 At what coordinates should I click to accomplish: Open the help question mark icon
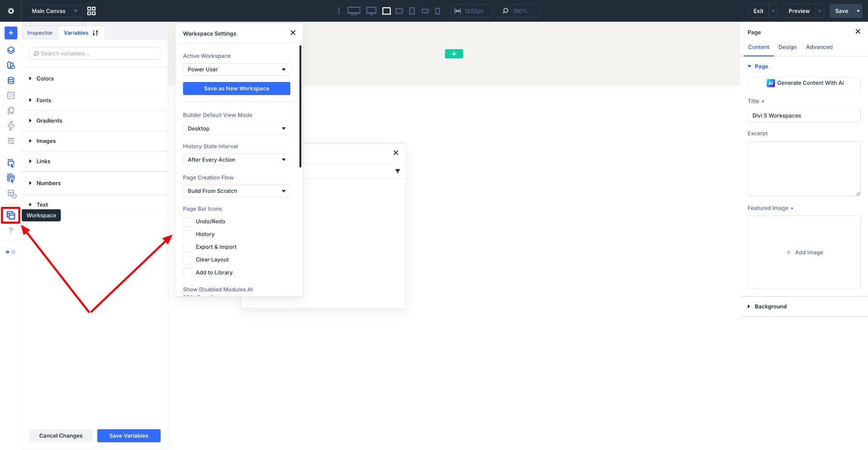(x=11, y=231)
